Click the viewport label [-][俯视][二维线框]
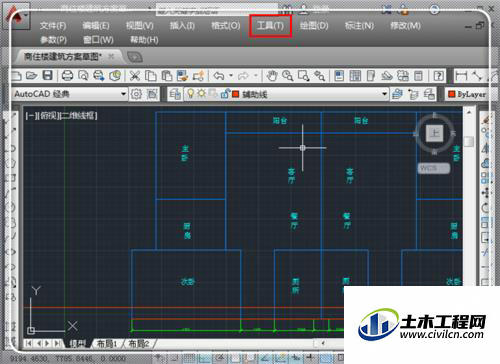The image size is (500, 364). click(61, 116)
